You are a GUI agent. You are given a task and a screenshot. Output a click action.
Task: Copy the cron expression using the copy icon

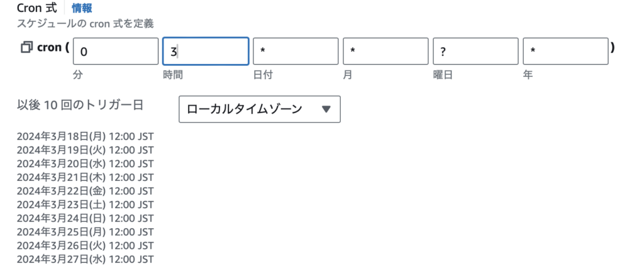click(x=26, y=48)
